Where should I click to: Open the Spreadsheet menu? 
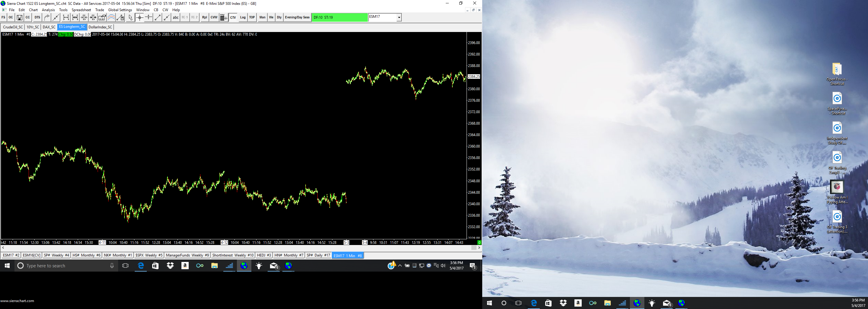point(81,10)
